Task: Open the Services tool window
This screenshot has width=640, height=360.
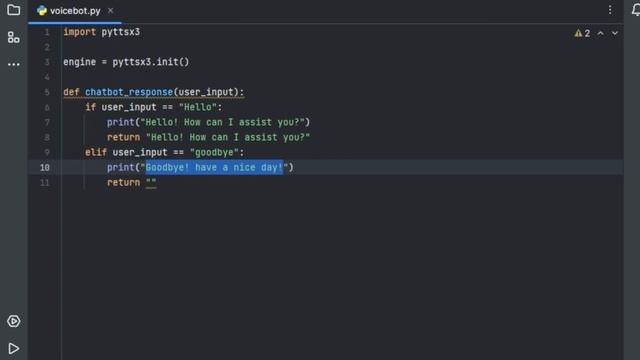Action: [x=13, y=321]
